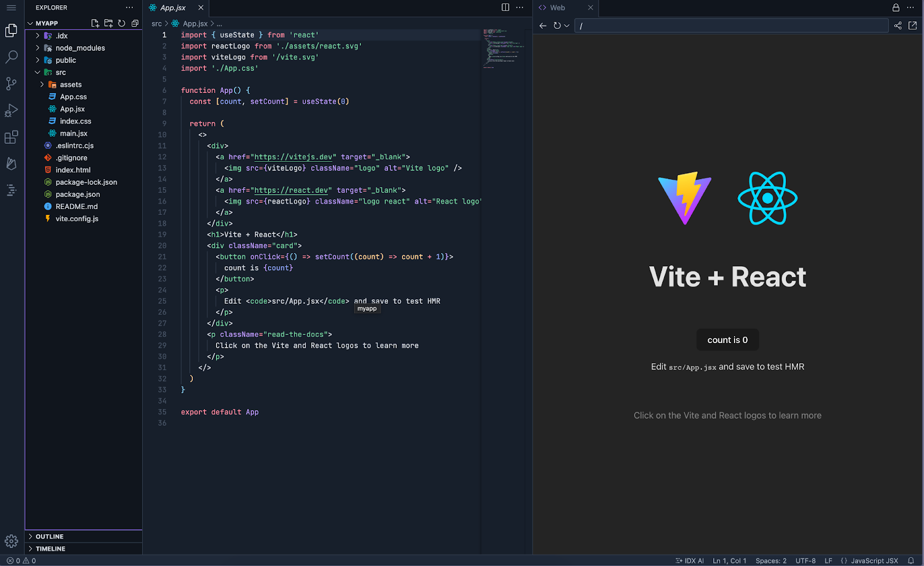Split the editor with the layout icon
924x566 pixels.
click(x=505, y=8)
